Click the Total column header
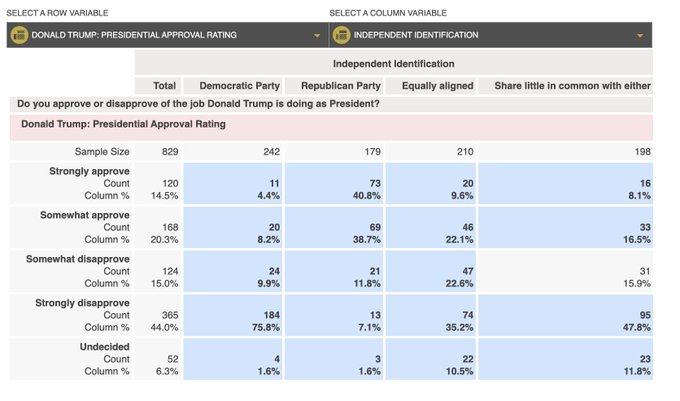 click(x=164, y=86)
